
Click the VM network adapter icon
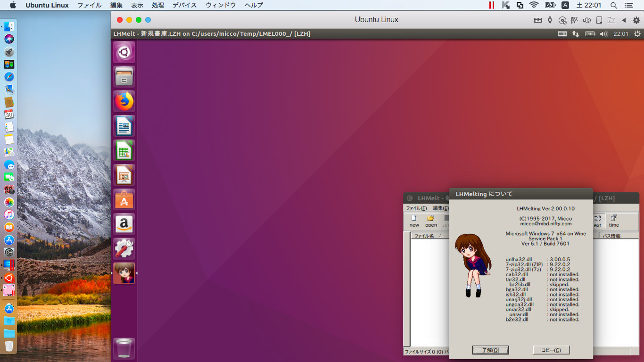(x=575, y=20)
